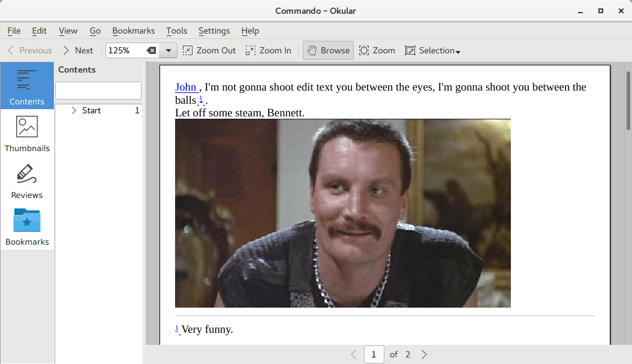Go to Next page in toolbar
The image size is (632, 364).
pos(78,50)
